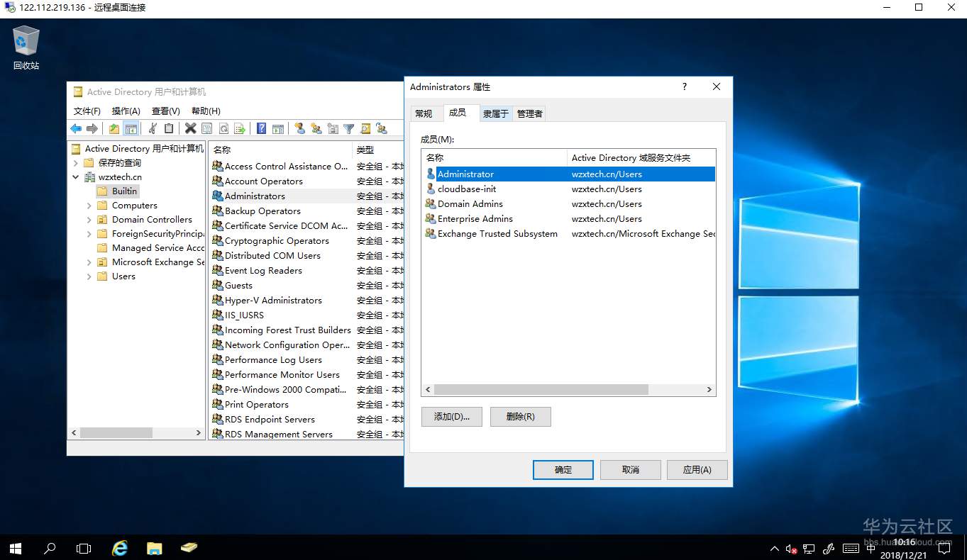Click the taskbar search magnifier icon

[x=50, y=548]
